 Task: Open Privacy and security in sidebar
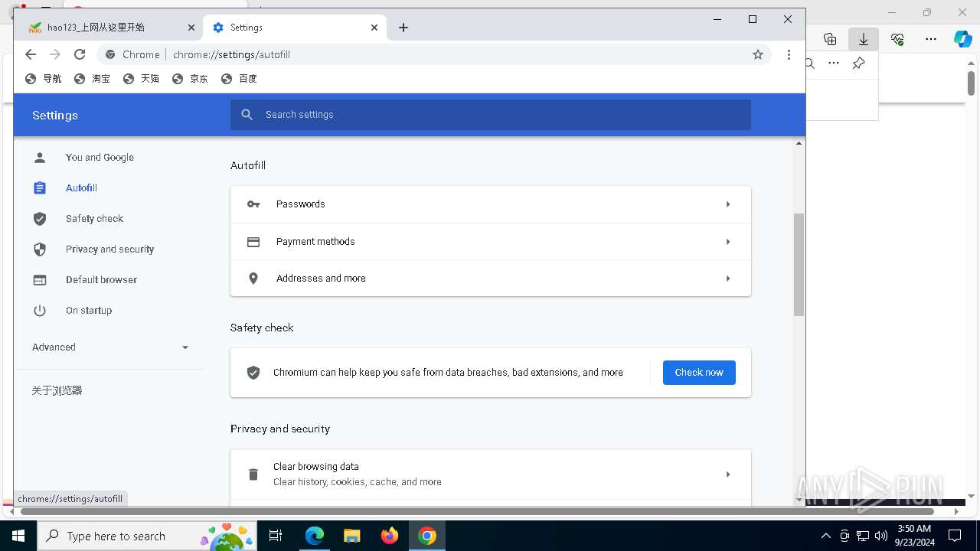click(109, 249)
